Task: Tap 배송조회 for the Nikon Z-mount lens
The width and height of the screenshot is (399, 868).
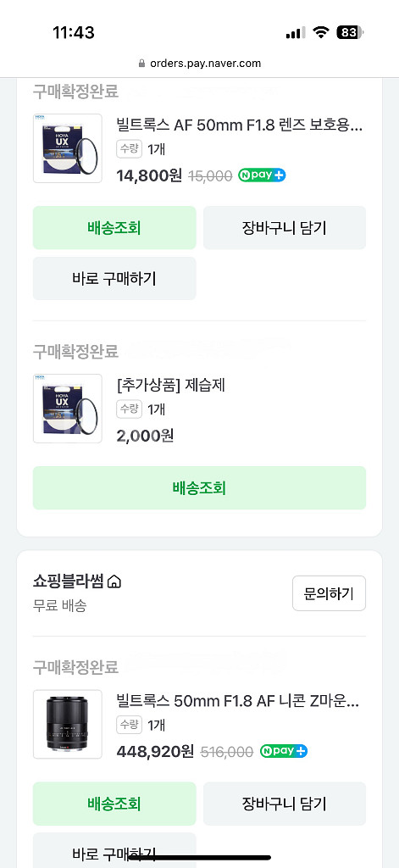Action: 114,804
